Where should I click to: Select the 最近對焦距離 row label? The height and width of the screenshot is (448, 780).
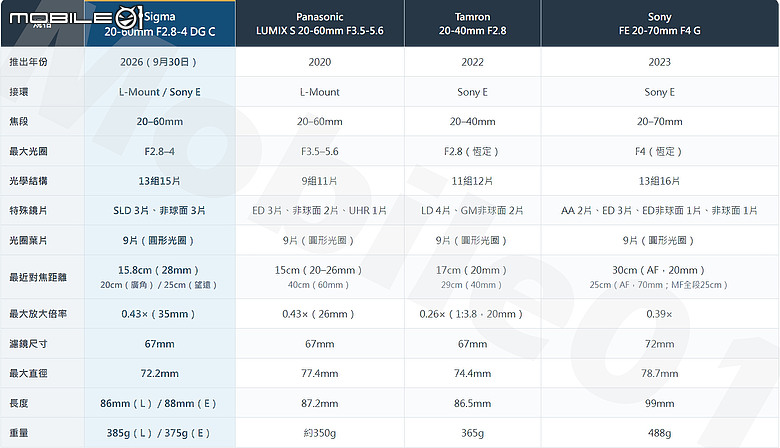[38, 277]
